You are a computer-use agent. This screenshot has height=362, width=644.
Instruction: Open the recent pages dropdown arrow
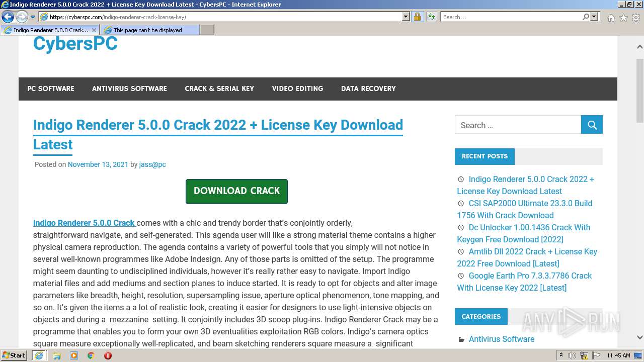[33, 17]
